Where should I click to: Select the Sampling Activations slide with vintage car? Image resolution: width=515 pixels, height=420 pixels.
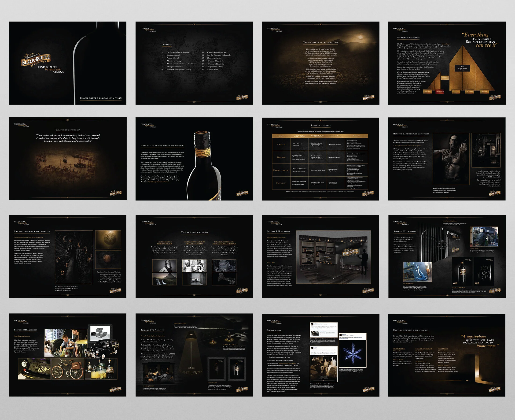coord(68,355)
